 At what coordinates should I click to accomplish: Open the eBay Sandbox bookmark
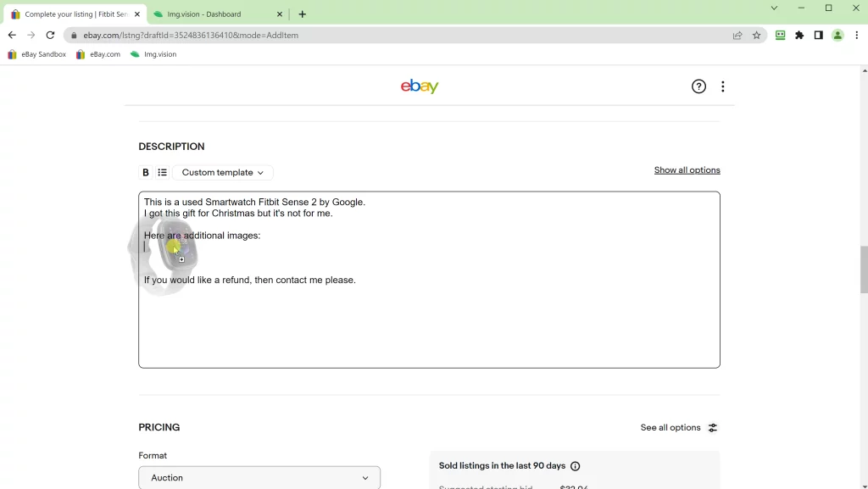[36, 54]
